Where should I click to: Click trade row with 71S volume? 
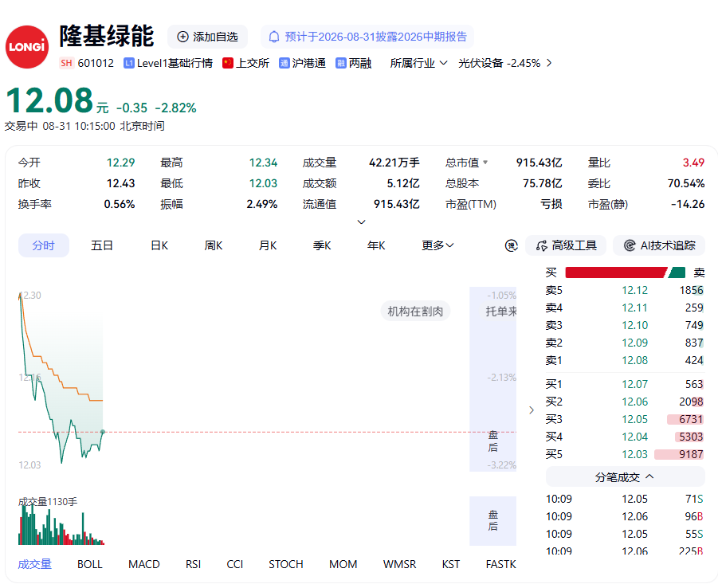tap(625, 499)
